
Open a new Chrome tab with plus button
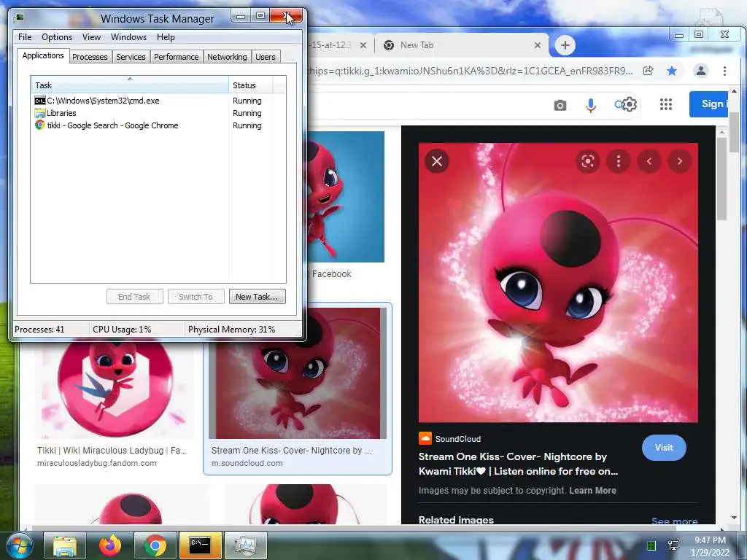(565, 45)
